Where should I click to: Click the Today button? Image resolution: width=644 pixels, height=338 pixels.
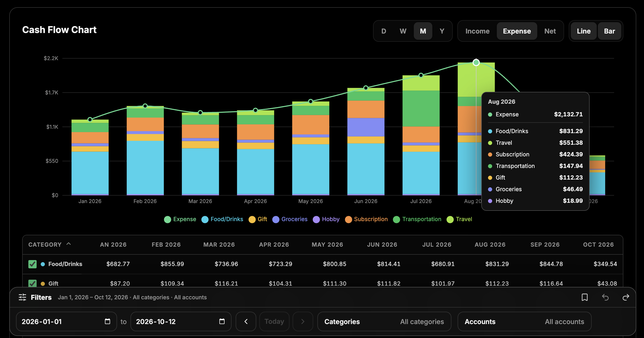point(274,321)
